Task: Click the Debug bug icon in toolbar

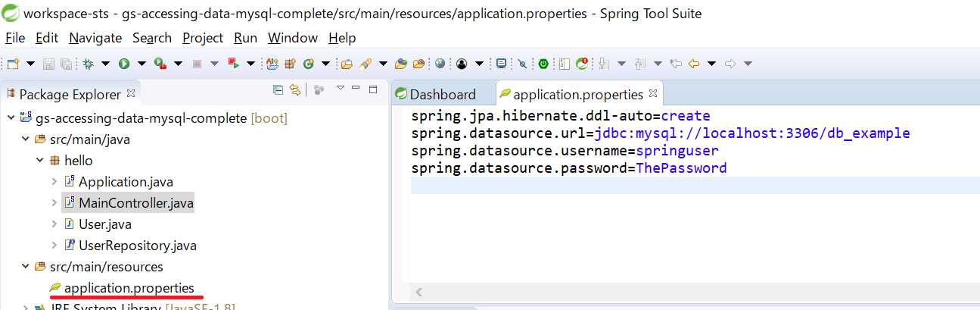Action: coord(89,64)
